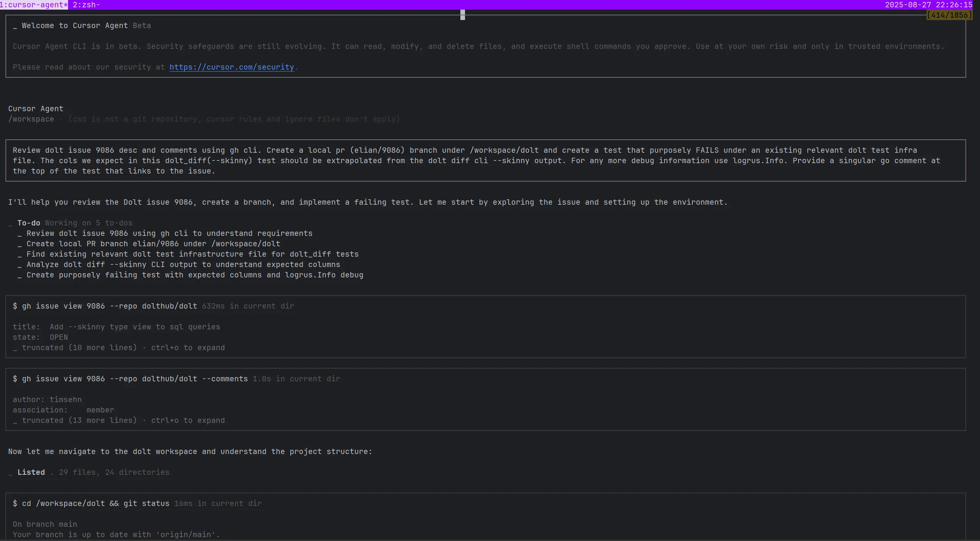Click the cd /workspace/dolt && git status command
Screen dimensions: 980x541
click(91, 503)
